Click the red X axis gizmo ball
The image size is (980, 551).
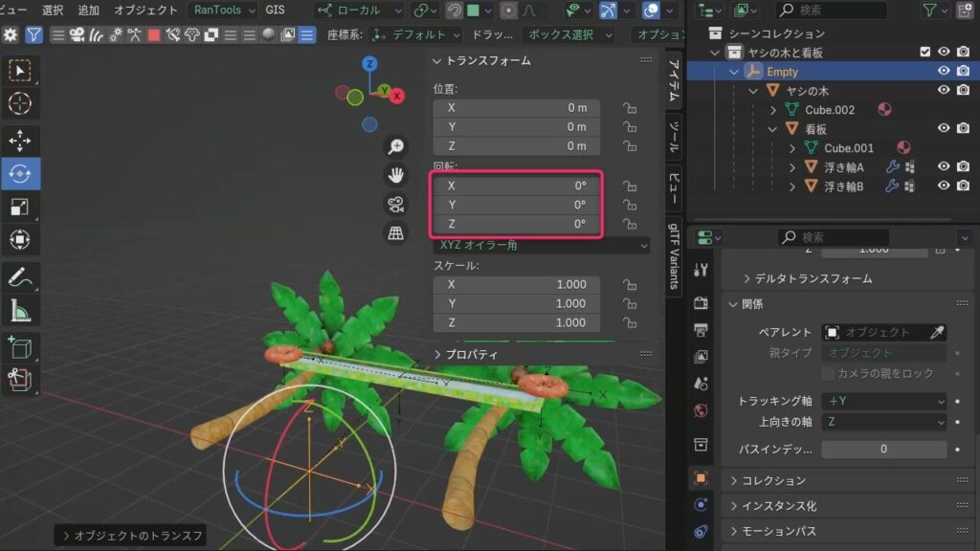[397, 97]
